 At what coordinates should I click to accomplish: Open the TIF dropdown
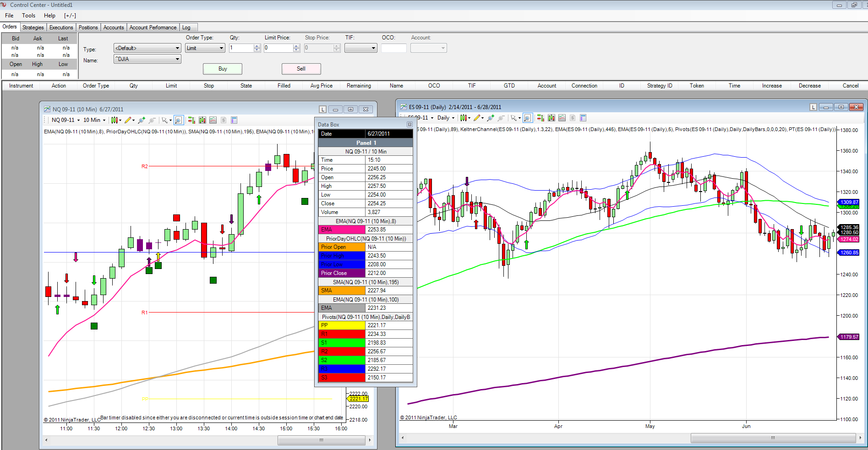(x=361, y=48)
